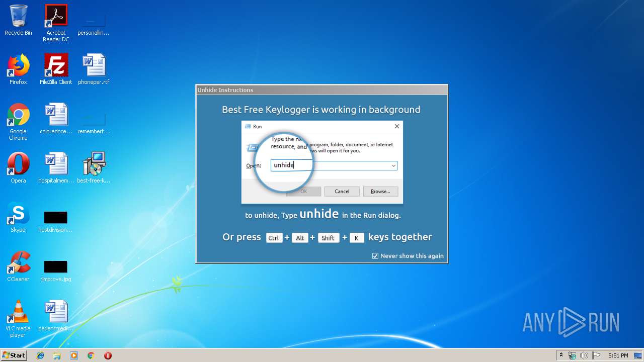Open Windows Explorer from the taskbar
The height and width of the screenshot is (362, 644).
[x=57, y=355]
